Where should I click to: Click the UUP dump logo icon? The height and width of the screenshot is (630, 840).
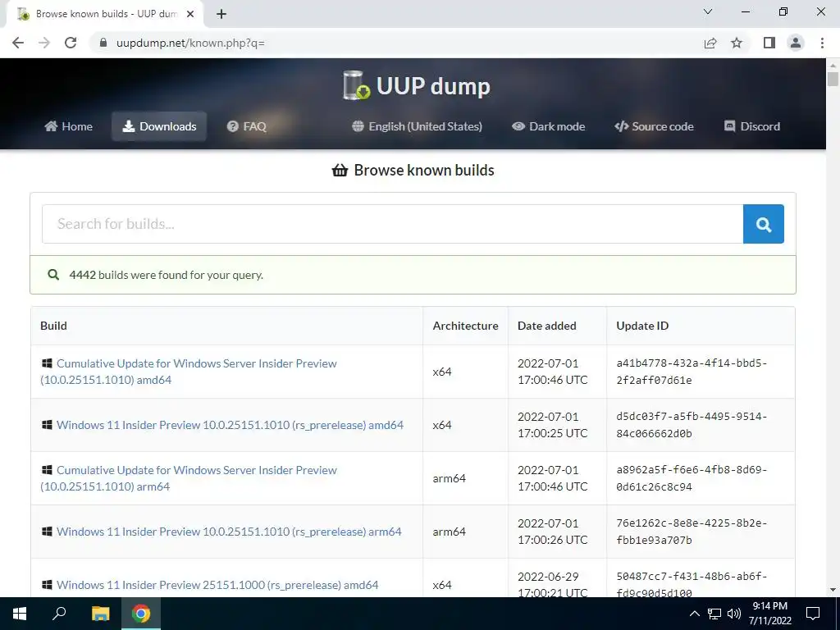pos(357,85)
